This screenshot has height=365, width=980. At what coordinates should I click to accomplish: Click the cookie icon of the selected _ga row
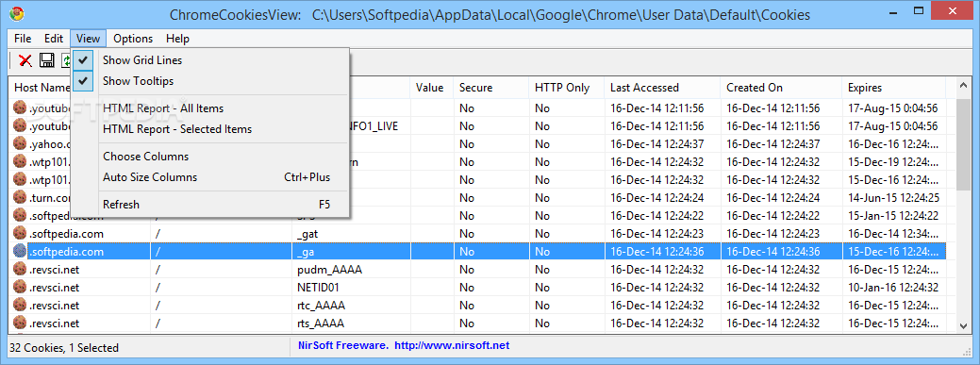coord(21,252)
